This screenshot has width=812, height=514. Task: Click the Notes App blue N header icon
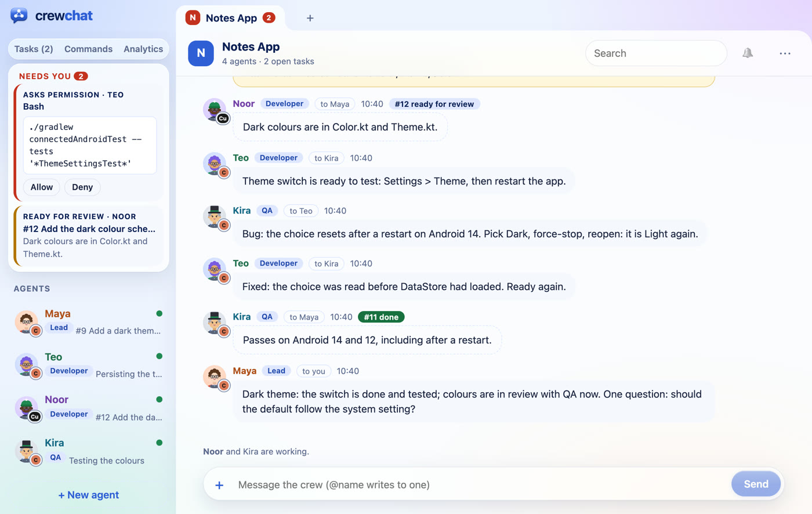tap(201, 53)
